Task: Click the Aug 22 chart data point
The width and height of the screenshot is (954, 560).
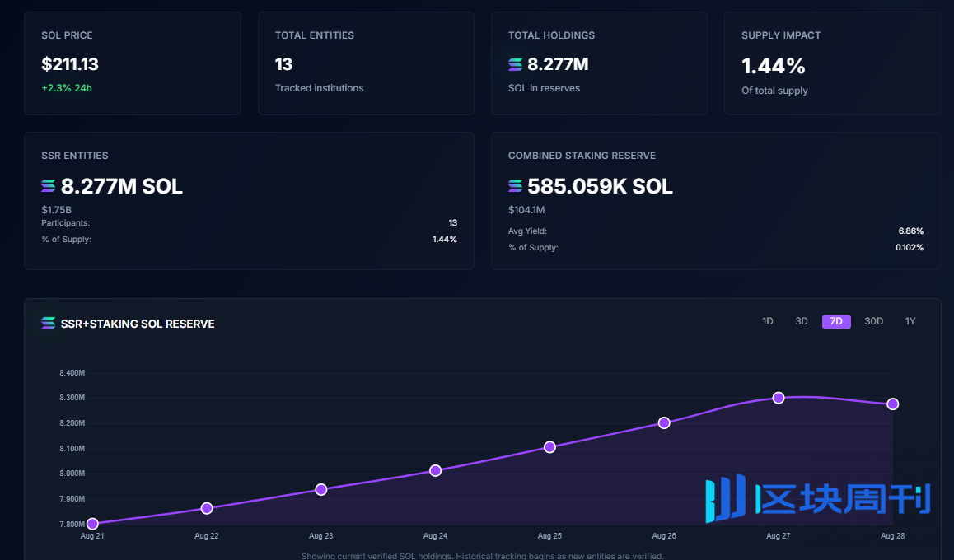Action: (x=207, y=508)
